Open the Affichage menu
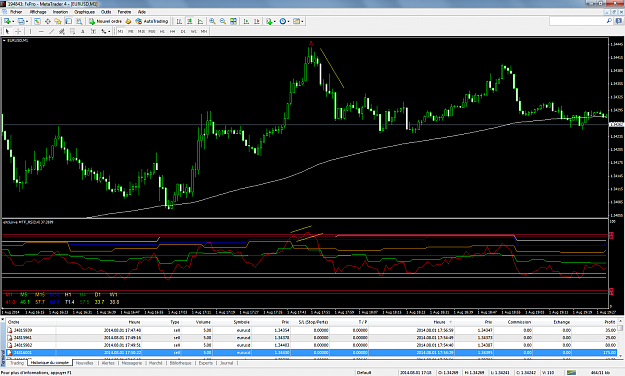The image size is (625, 376). [38, 12]
